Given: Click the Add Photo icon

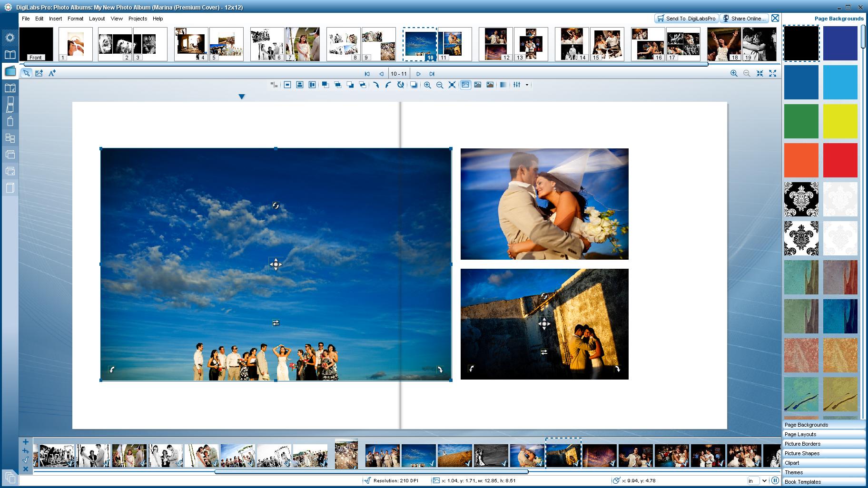Looking at the screenshot, I should point(39,73).
